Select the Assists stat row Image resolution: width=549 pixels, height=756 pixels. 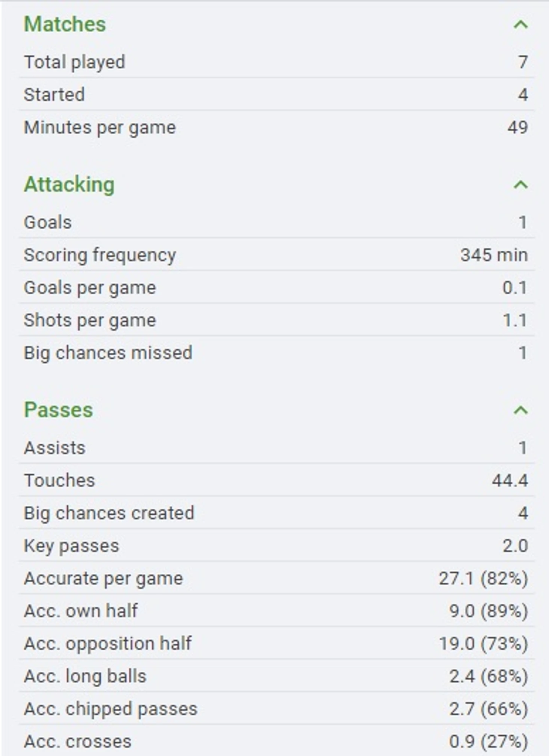(x=276, y=448)
